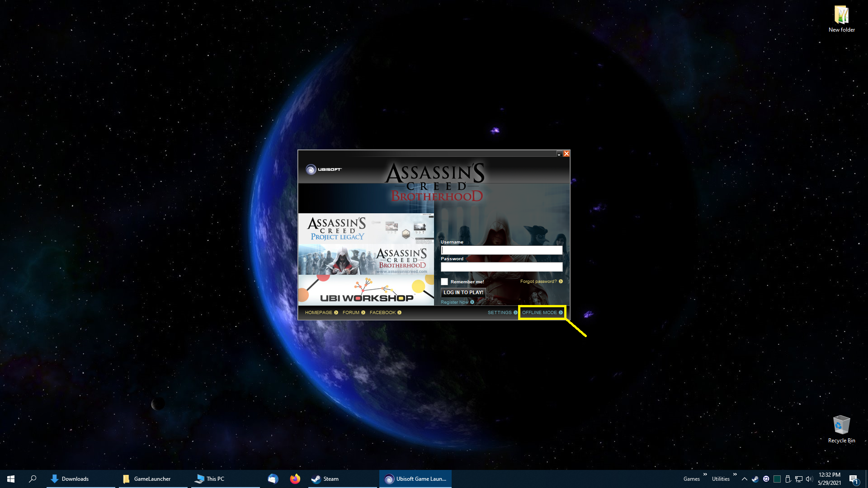Open the notification center icon
This screenshot has height=488, width=868.
[853, 479]
